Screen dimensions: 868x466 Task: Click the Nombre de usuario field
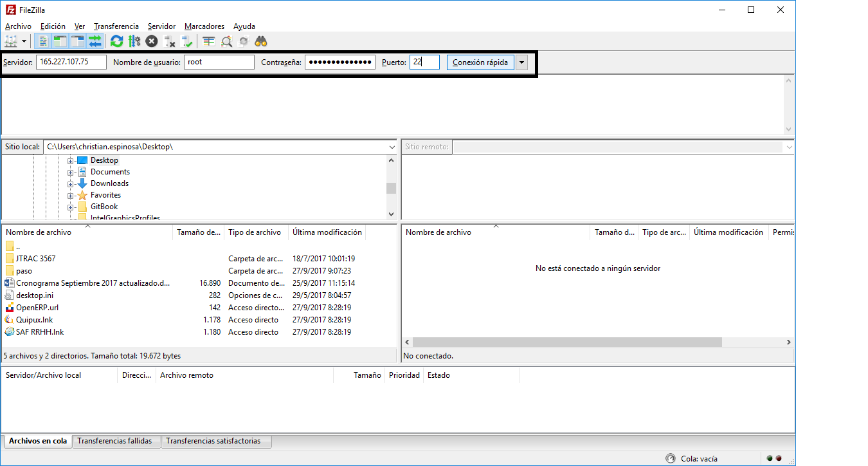click(219, 62)
